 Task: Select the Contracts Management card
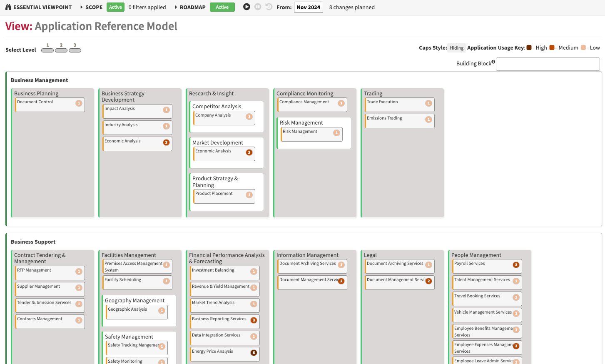(50, 322)
